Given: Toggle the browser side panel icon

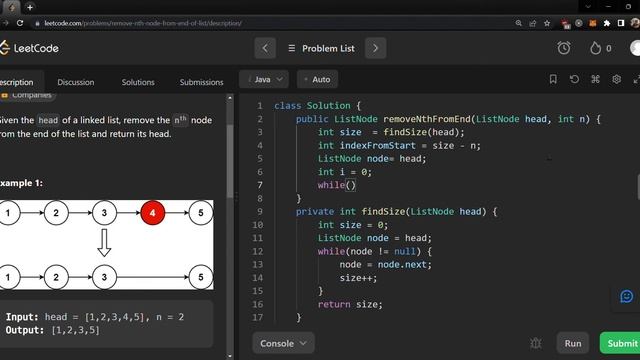Looking at the screenshot, I should [x=621, y=23].
